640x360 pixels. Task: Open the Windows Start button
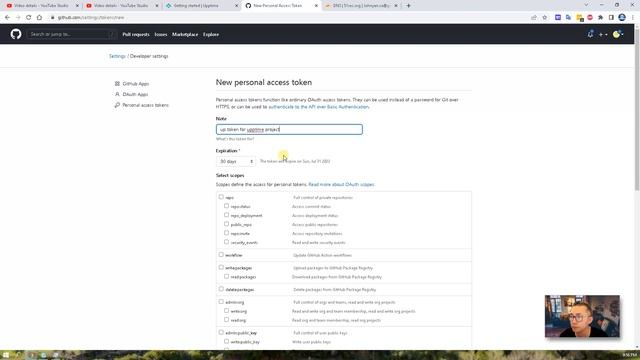6,355
